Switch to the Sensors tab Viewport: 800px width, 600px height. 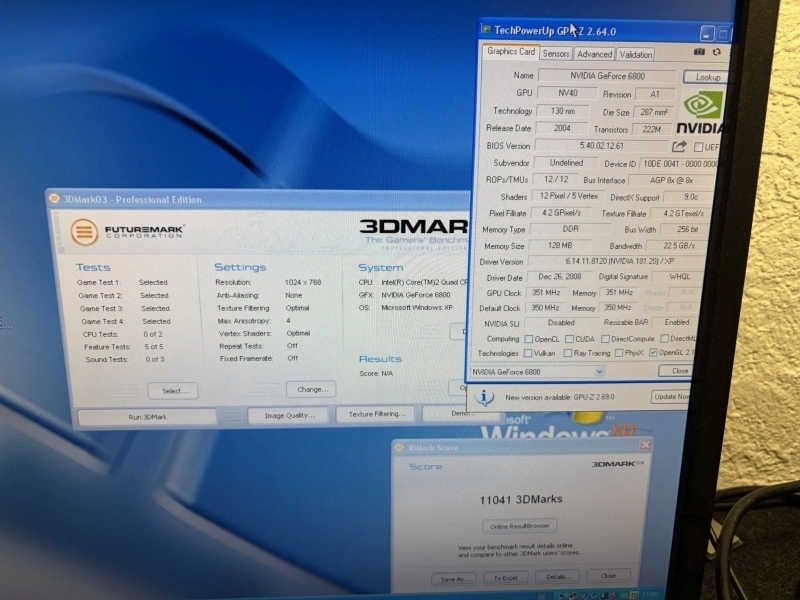556,54
